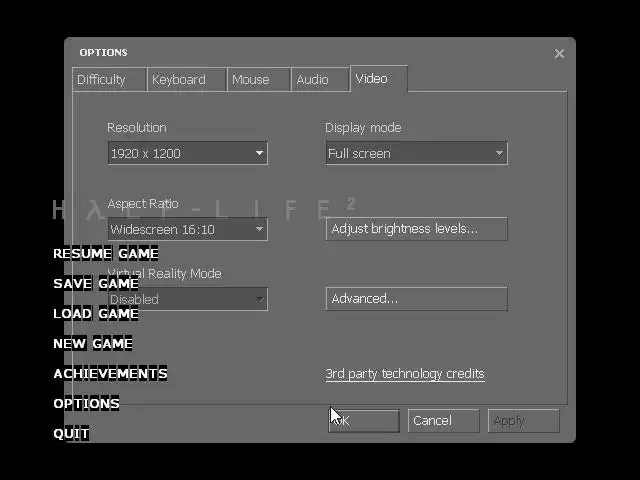
Task: Close the Options dialog with X
Action: point(559,53)
